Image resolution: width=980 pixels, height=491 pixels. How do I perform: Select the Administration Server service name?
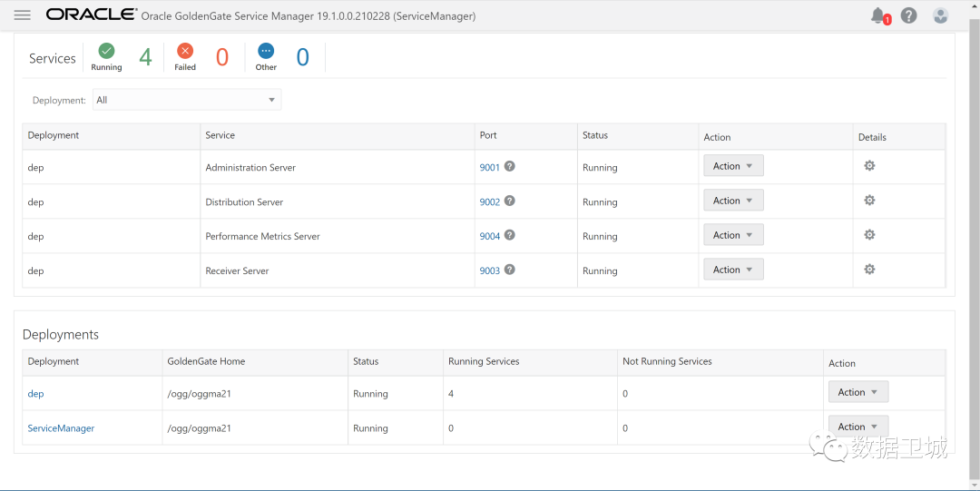pyautogui.click(x=250, y=168)
